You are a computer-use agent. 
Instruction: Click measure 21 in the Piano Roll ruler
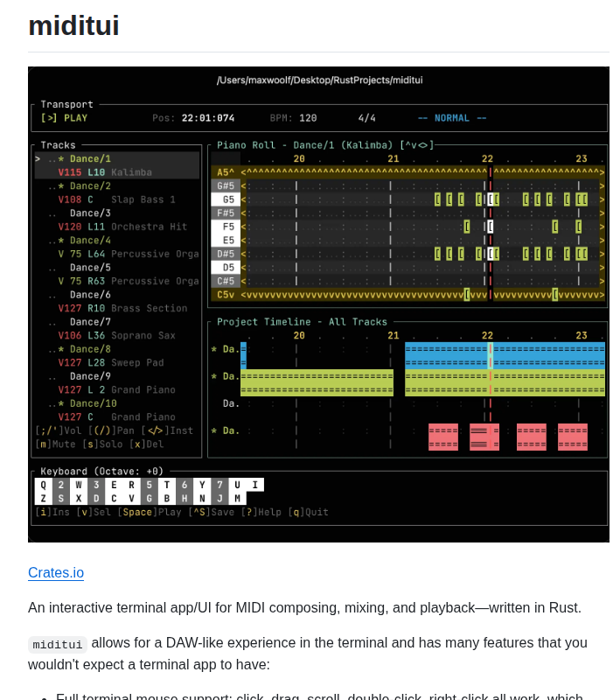point(393,159)
